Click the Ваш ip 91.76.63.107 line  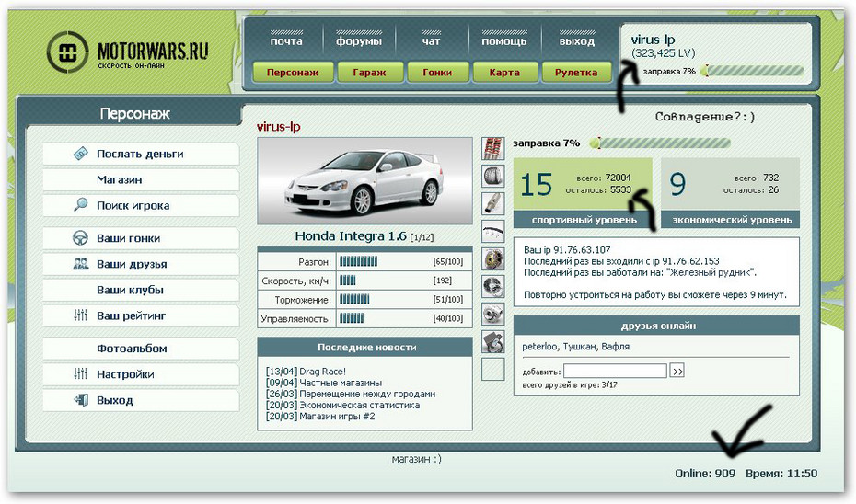[x=567, y=250]
